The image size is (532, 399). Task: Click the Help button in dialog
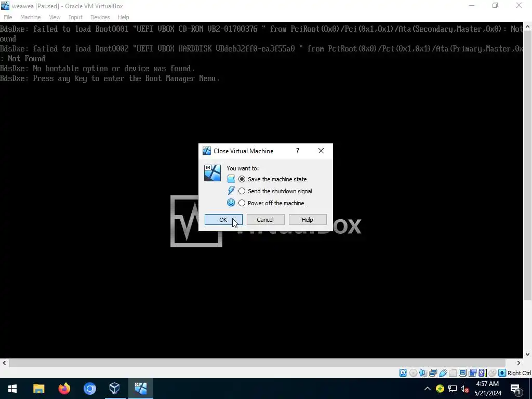coord(308,220)
